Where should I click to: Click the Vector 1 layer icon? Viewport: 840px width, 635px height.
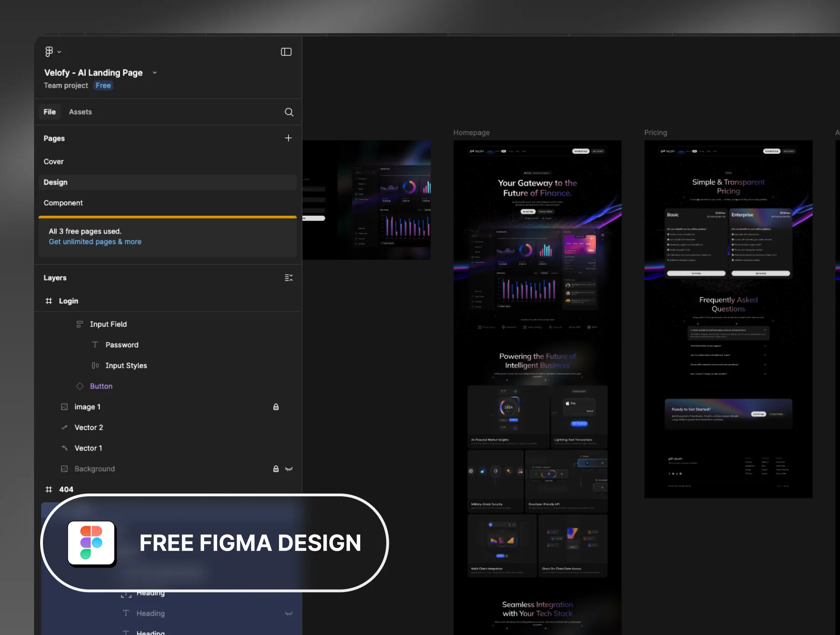tap(64, 448)
